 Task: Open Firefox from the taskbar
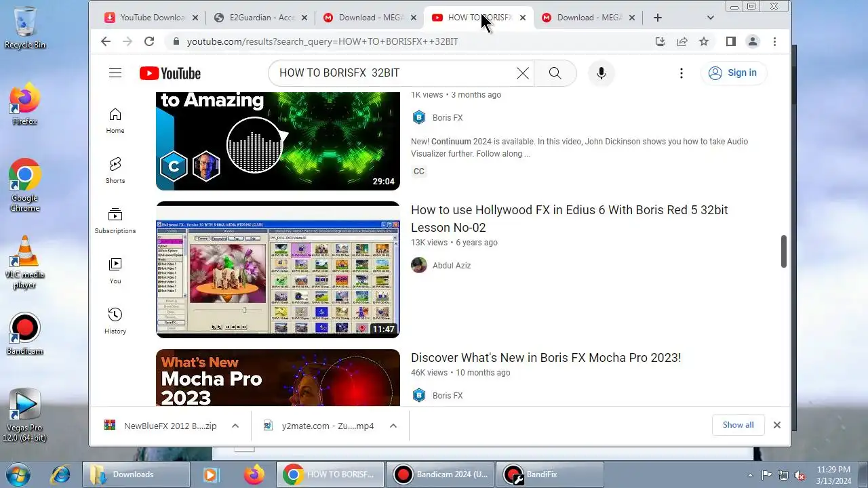(254, 474)
